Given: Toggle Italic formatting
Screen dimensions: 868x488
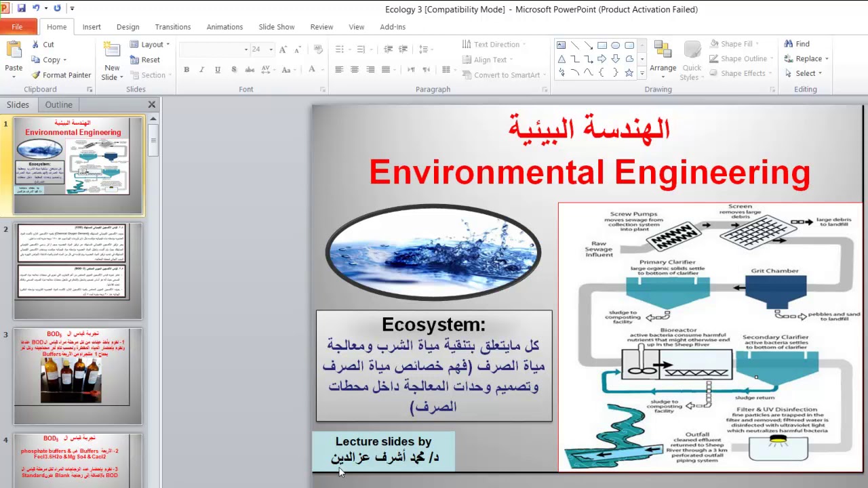Looking at the screenshot, I should (x=202, y=70).
